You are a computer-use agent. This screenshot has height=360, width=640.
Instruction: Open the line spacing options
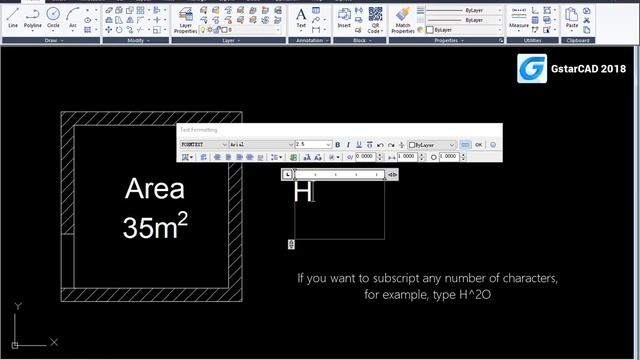tap(276, 157)
